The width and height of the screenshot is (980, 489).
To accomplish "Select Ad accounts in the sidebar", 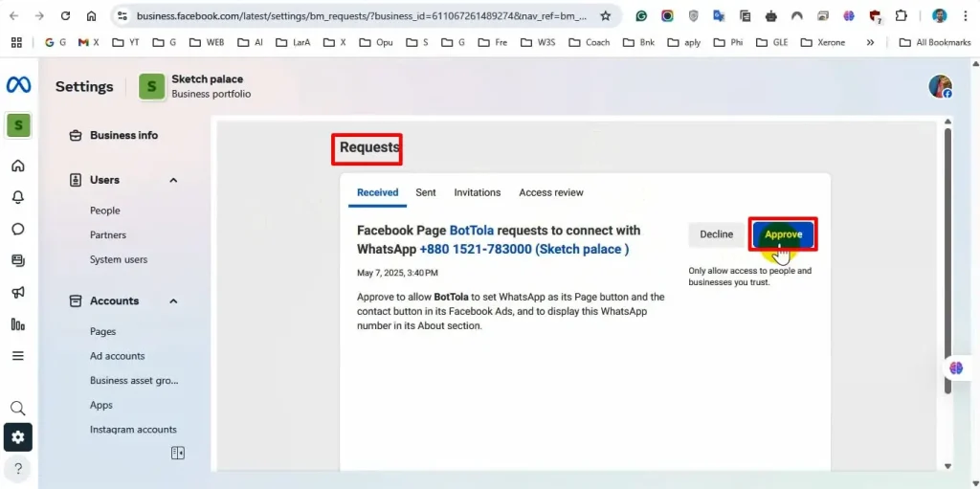I will [117, 356].
